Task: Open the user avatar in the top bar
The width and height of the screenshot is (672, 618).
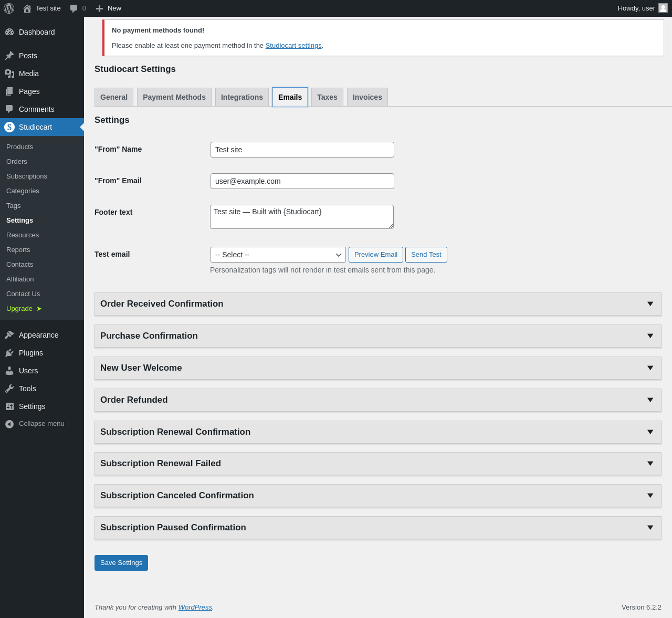Action: click(663, 8)
